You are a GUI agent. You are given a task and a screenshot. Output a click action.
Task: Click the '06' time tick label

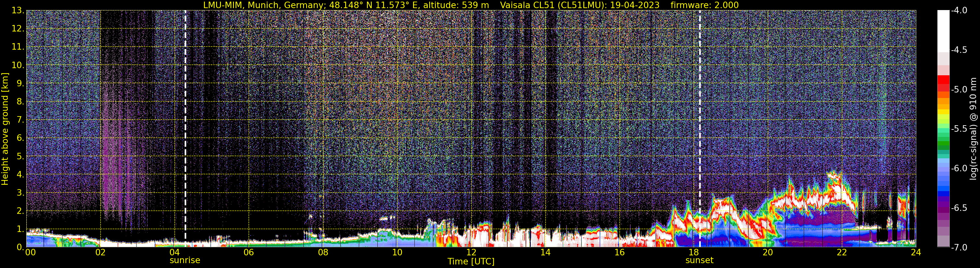click(248, 252)
